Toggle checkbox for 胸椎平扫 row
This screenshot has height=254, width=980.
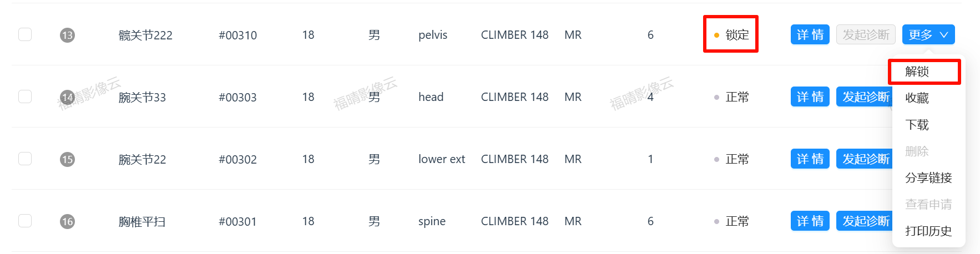click(x=25, y=221)
